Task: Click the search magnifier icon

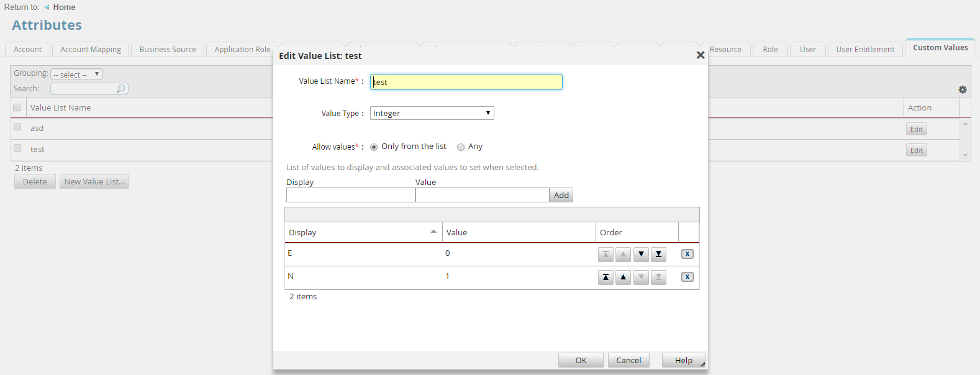Action: click(x=121, y=89)
